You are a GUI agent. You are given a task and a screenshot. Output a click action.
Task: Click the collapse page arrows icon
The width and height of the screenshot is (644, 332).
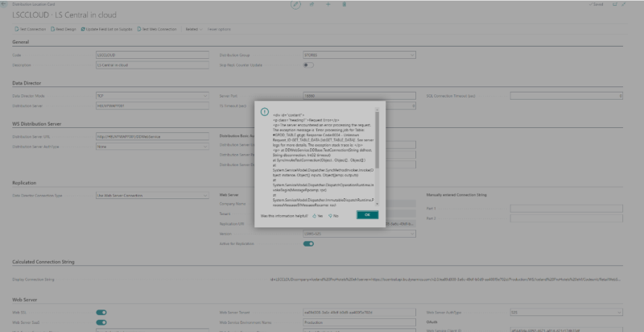(x=623, y=4)
